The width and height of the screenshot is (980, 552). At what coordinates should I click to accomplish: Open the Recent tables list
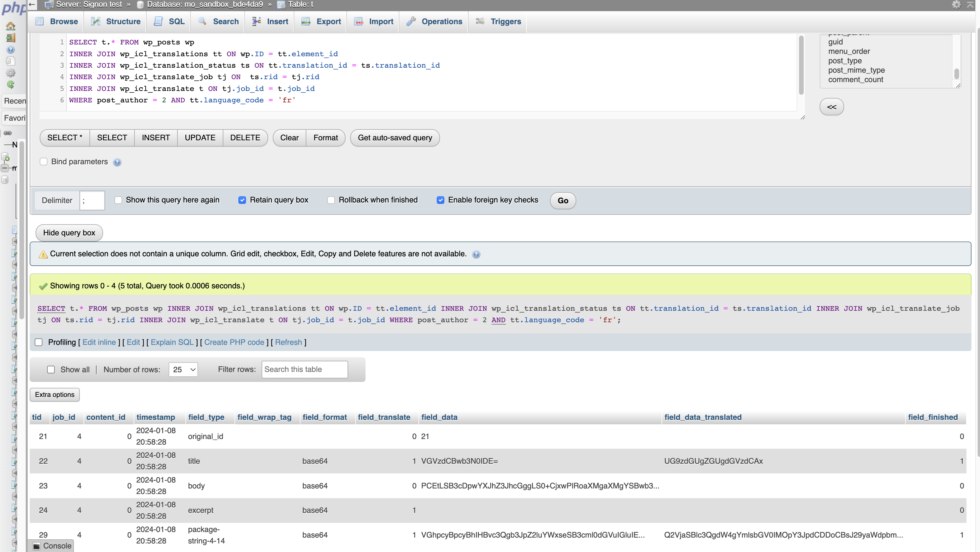click(x=14, y=101)
